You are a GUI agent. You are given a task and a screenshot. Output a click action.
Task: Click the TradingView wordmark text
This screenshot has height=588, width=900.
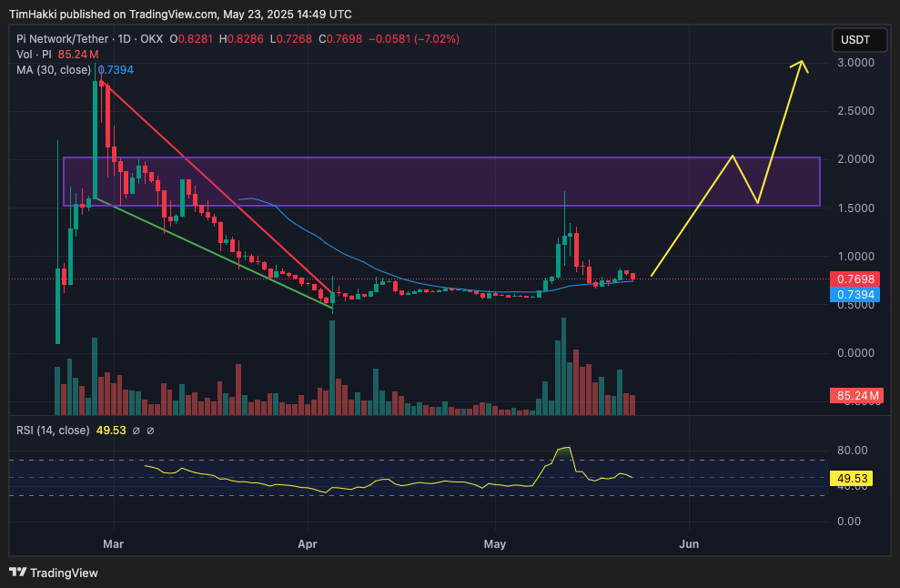[64, 573]
